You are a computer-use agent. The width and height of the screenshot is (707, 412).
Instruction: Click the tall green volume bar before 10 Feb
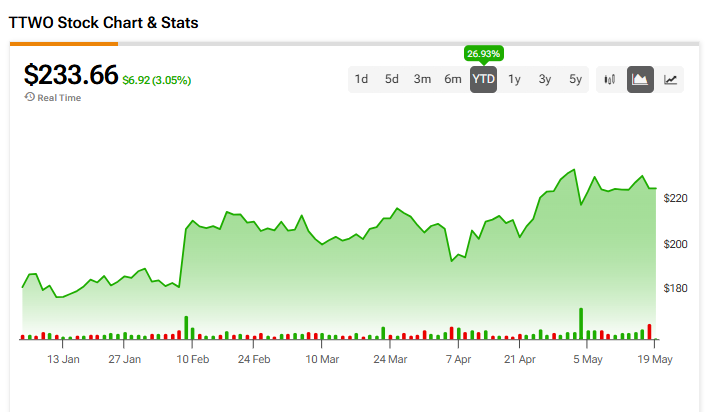tap(186, 328)
